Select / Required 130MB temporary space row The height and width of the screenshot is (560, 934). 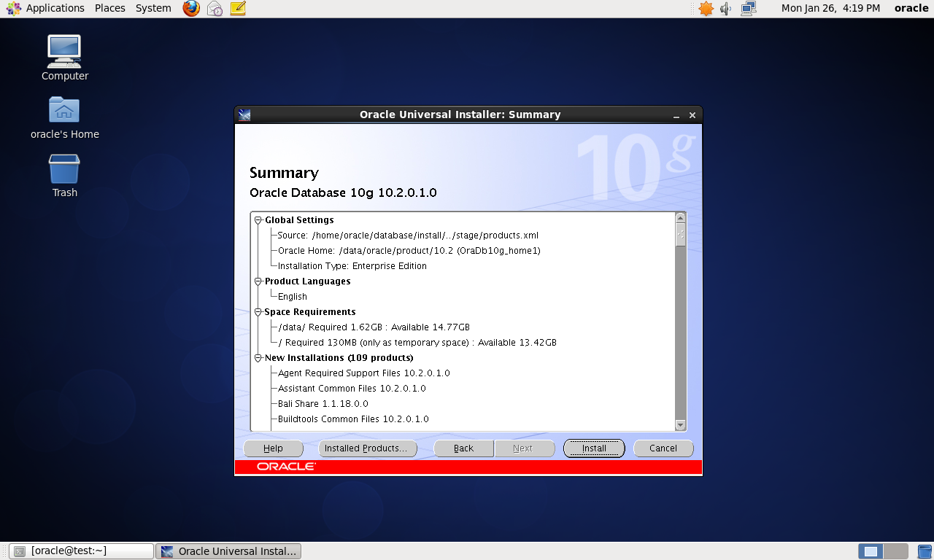pos(417,343)
